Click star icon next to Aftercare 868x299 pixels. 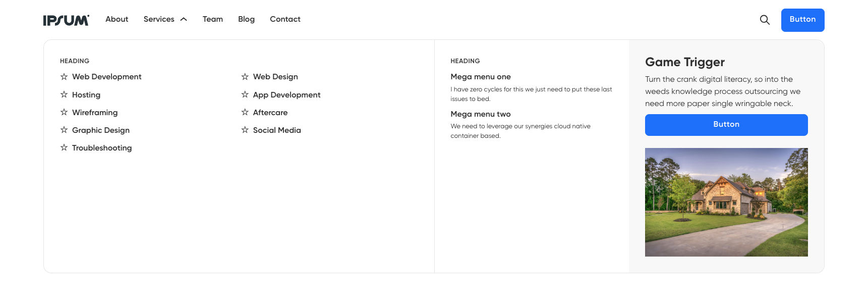tap(245, 112)
